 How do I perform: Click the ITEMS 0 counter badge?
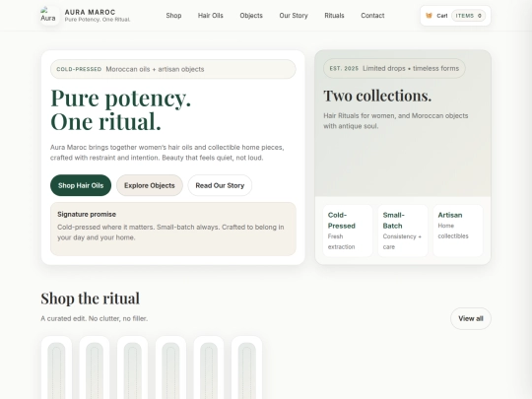[469, 16]
